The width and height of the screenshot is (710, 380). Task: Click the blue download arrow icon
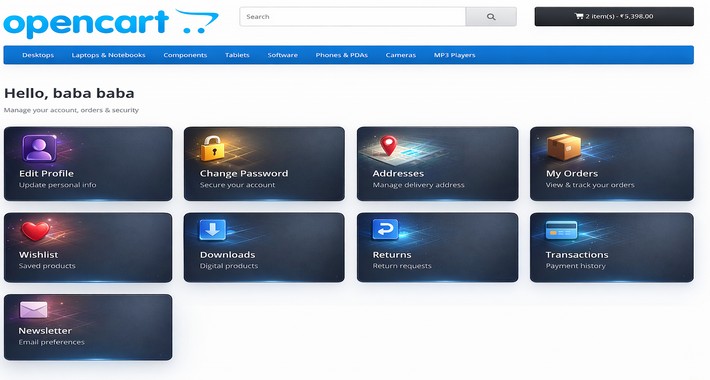click(x=212, y=230)
